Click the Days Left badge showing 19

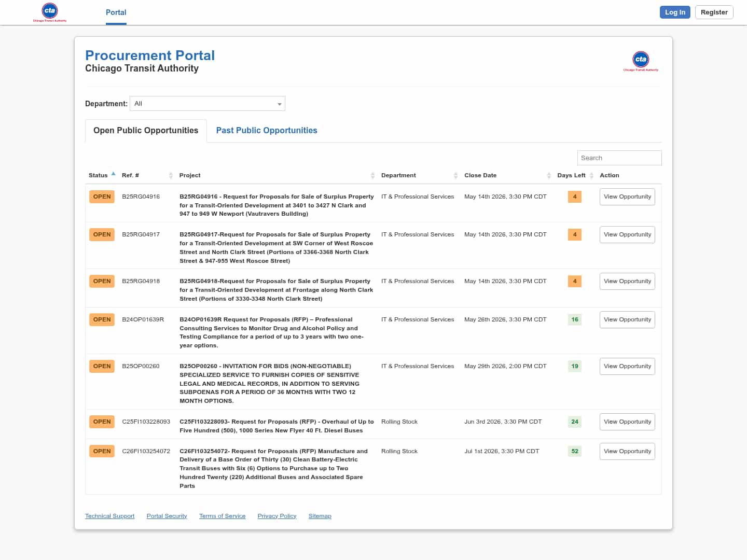click(575, 367)
